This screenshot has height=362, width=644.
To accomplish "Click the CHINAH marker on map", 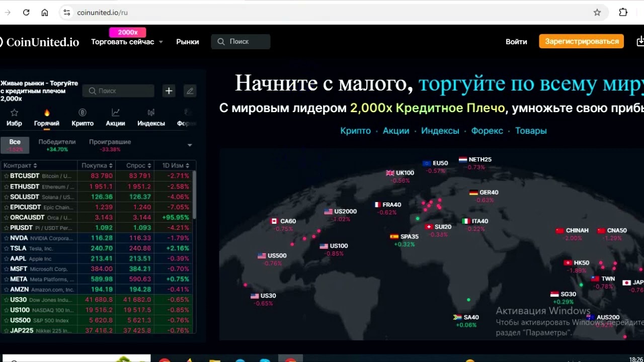I will (x=572, y=234).
